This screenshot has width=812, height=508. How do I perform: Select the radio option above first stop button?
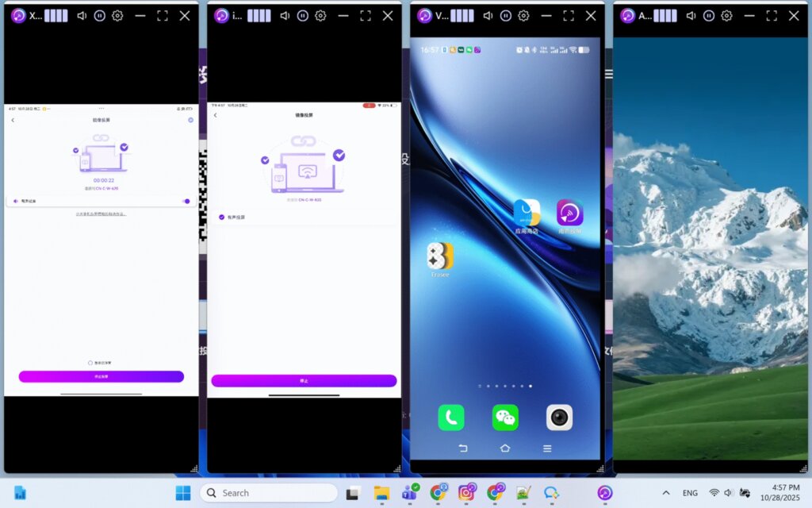pyautogui.click(x=90, y=363)
